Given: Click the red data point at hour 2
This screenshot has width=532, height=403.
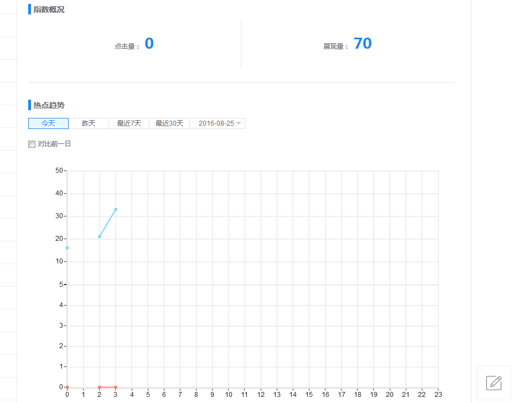Looking at the screenshot, I should 100,387.
